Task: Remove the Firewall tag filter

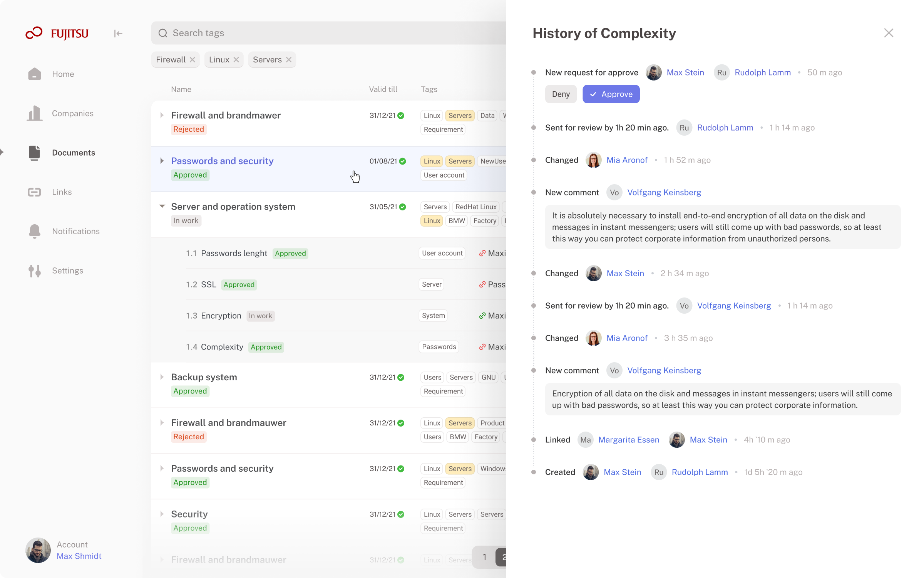Action: [x=192, y=60]
